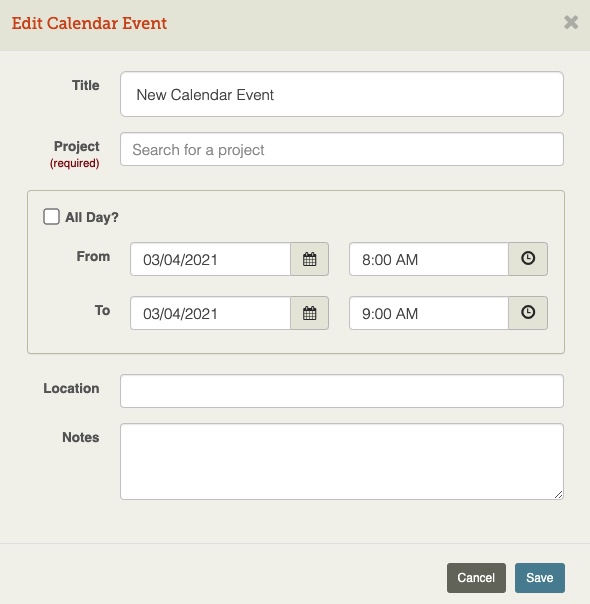
Task: Close the Edit Calendar Event dialog
Action: click(571, 22)
